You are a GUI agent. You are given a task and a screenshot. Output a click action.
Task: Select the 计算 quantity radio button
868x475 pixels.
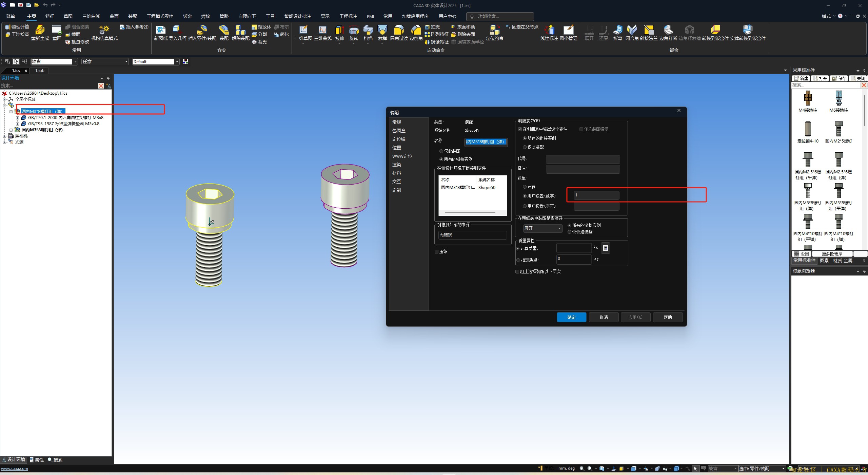[525, 187]
